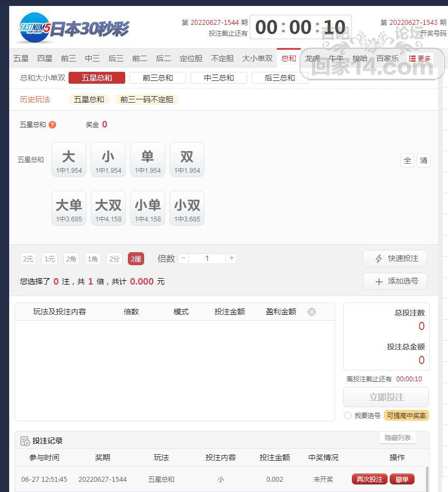This screenshot has width=448, height=492.
Task: Switch to the 四星 tab
Action: pyautogui.click(x=44, y=59)
